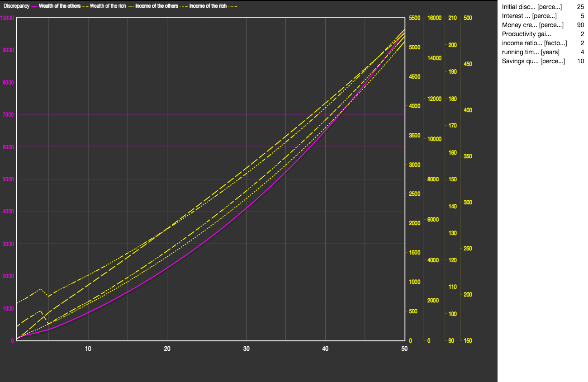Click the Initial disc... [perce...] parameter label
The width and height of the screenshot is (588, 382).
click(532, 7)
